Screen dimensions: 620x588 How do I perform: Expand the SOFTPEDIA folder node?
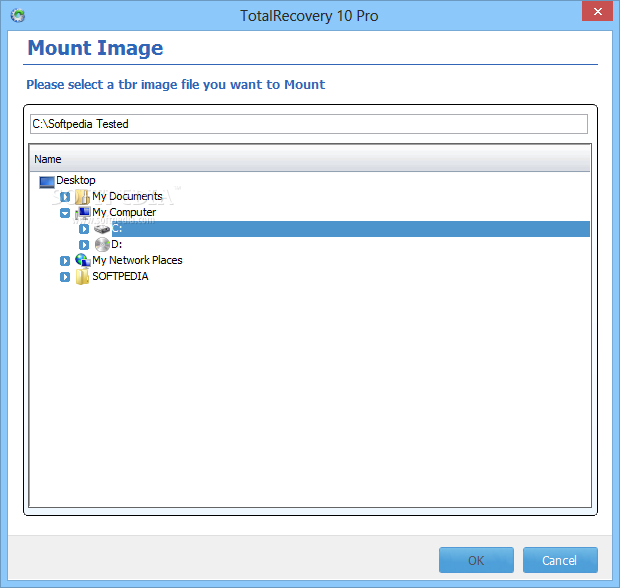point(65,277)
